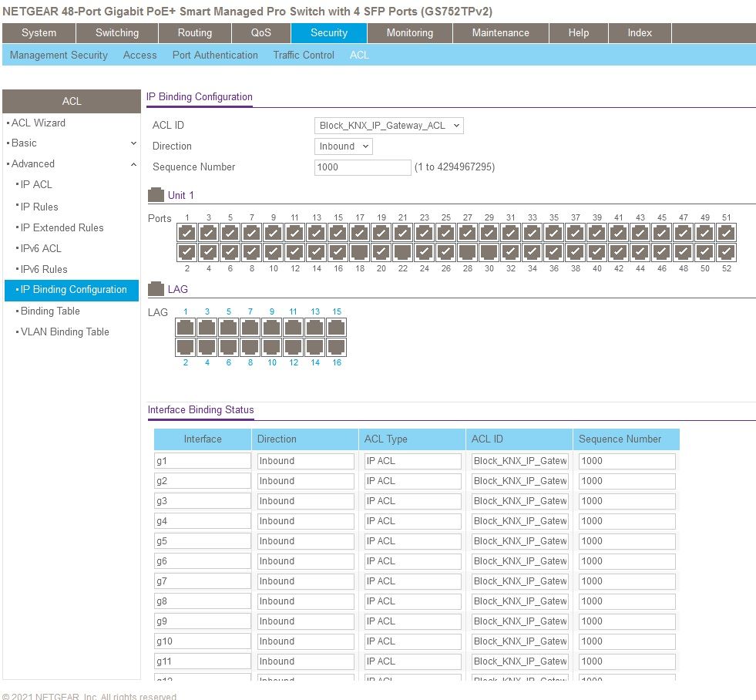The image size is (756, 700).
Task: Select LAG 16 port icon
Action: [x=337, y=347]
